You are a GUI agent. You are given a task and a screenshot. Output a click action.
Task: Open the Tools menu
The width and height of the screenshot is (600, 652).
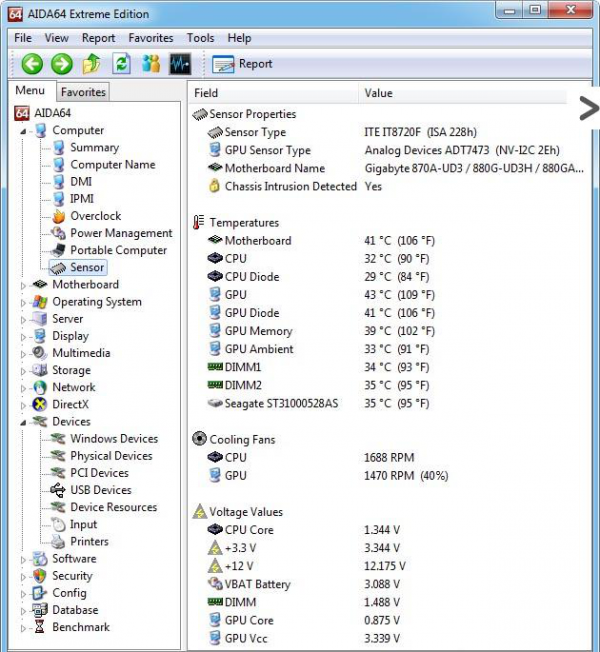coord(200,38)
